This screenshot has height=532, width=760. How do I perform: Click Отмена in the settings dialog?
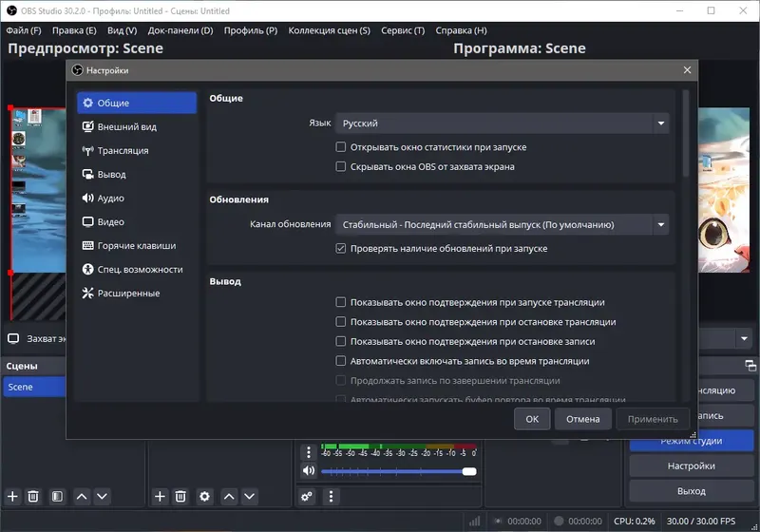(x=582, y=419)
